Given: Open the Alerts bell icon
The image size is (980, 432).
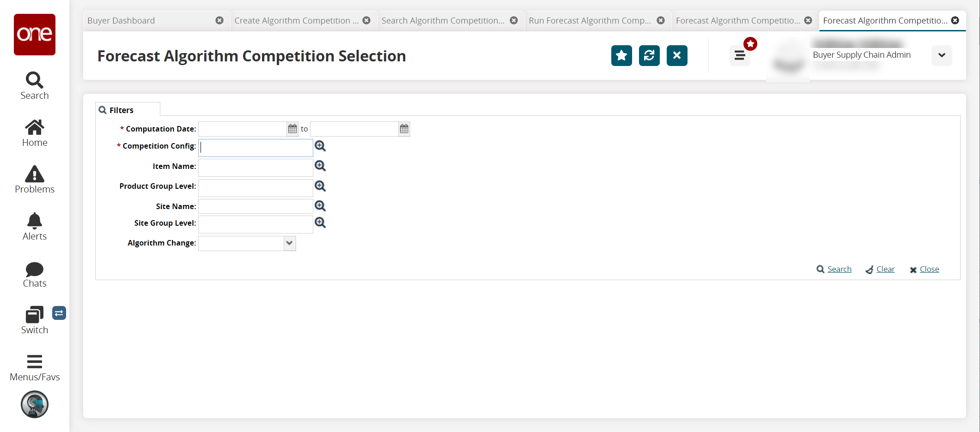Looking at the screenshot, I should pyautogui.click(x=35, y=221).
